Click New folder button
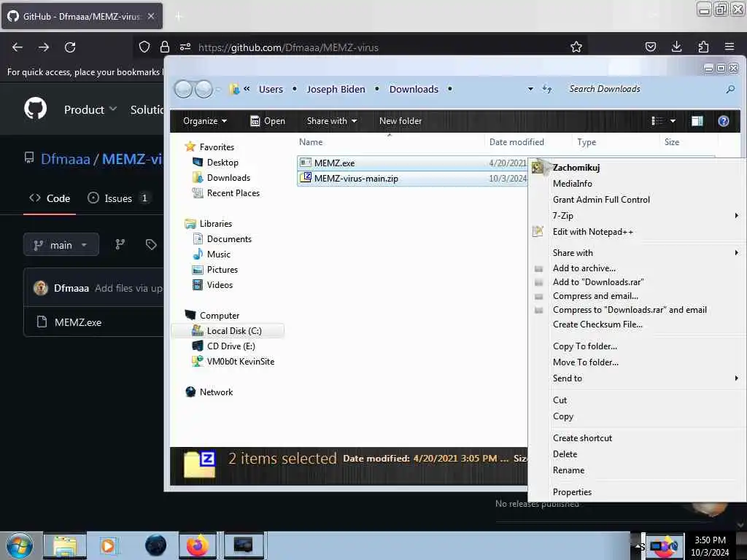The image size is (747, 560). tap(400, 121)
